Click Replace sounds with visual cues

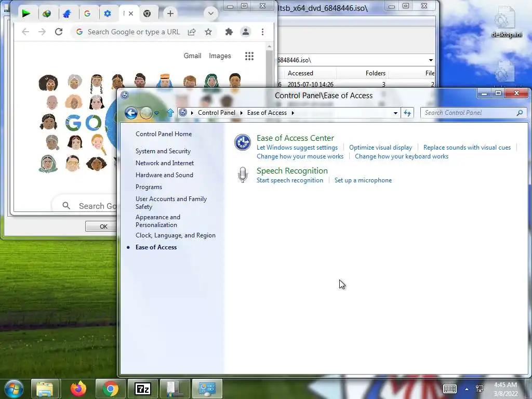click(467, 148)
